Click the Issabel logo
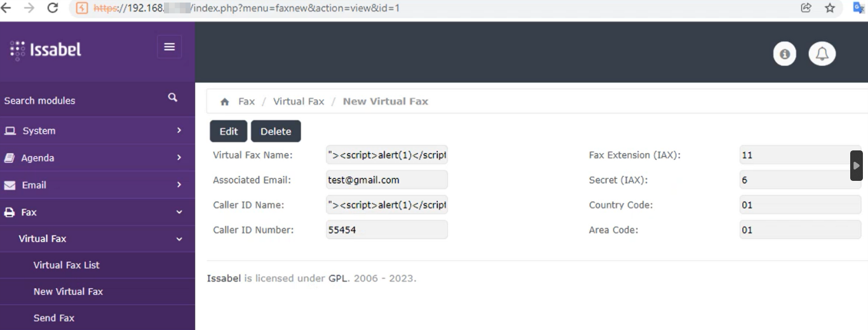Image resolution: width=868 pixels, height=330 pixels. (46, 50)
